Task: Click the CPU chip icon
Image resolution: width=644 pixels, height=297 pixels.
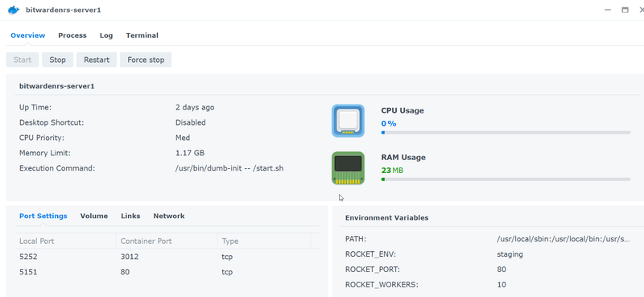Action: pyautogui.click(x=348, y=121)
